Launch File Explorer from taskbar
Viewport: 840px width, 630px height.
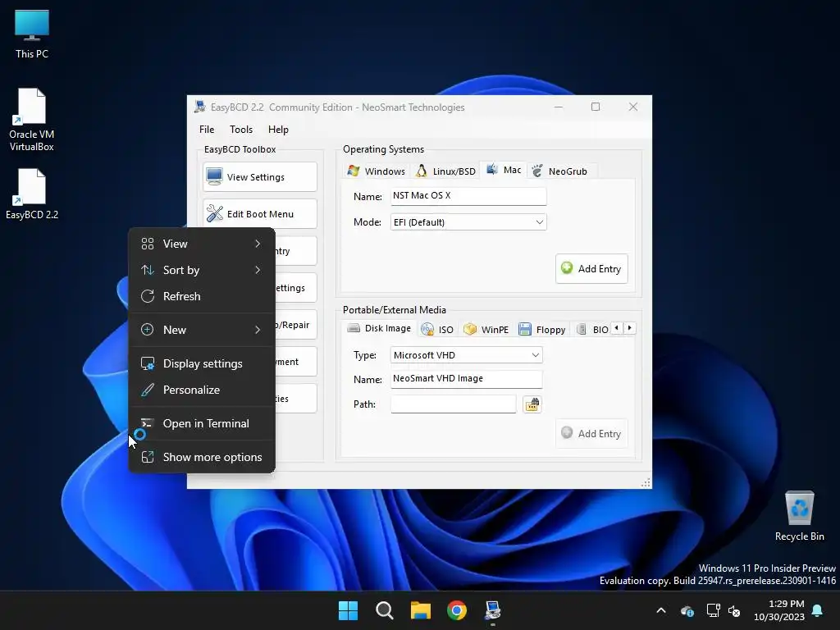(x=421, y=610)
